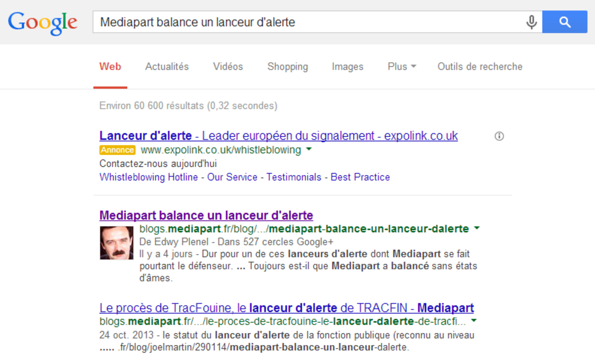Open the Images tab
The height and width of the screenshot is (364, 595).
tap(348, 67)
